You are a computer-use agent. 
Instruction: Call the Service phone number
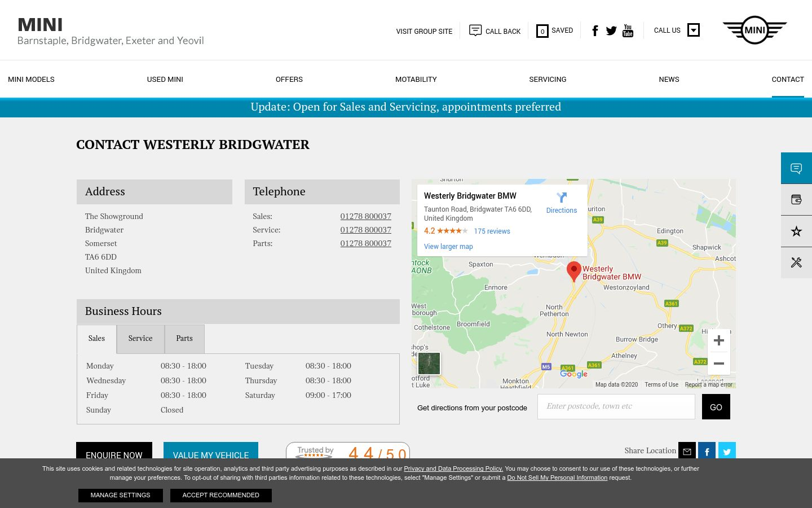point(365,230)
